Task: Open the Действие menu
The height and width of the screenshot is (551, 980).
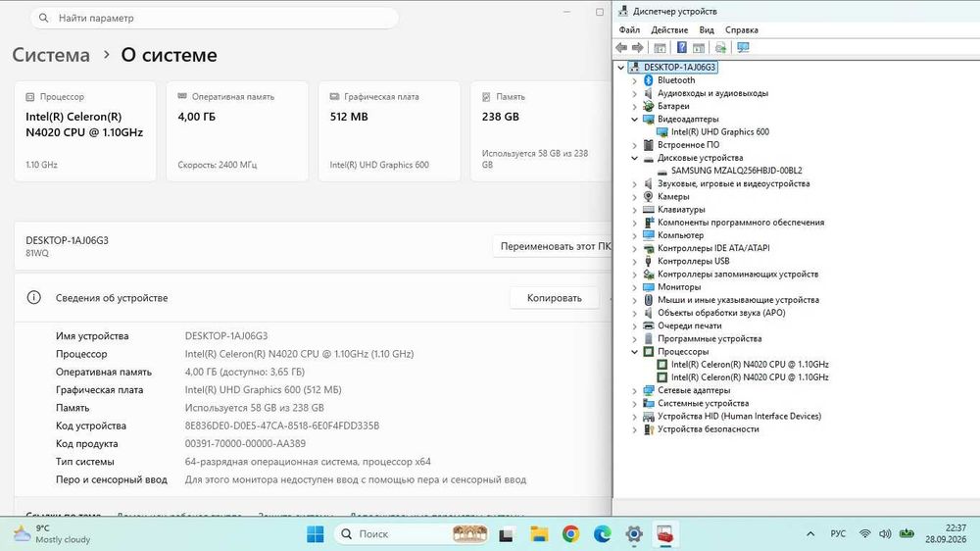Action: click(669, 30)
